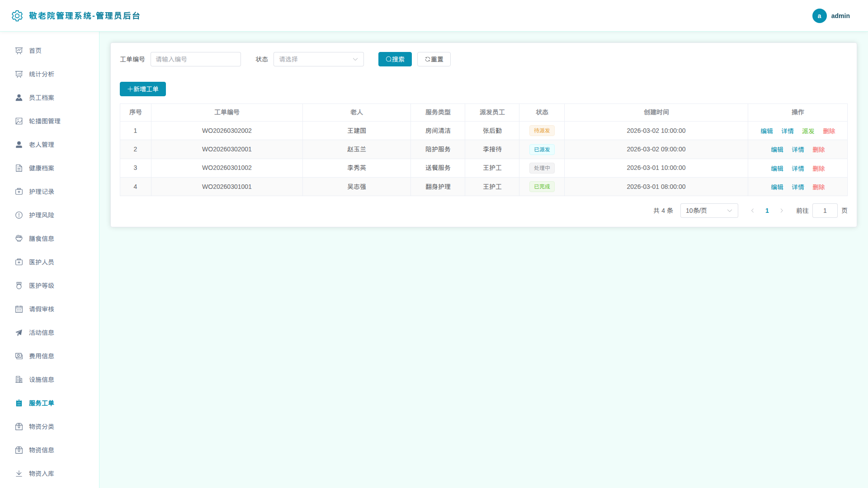Click the 已派发 status tag
Screen dimensions: 868x488
click(542, 150)
